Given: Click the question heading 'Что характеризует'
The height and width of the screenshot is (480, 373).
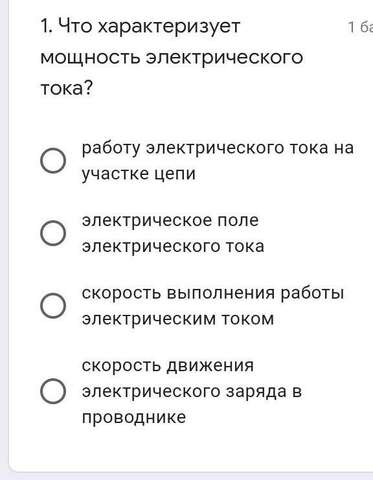Looking at the screenshot, I should point(149,27).
